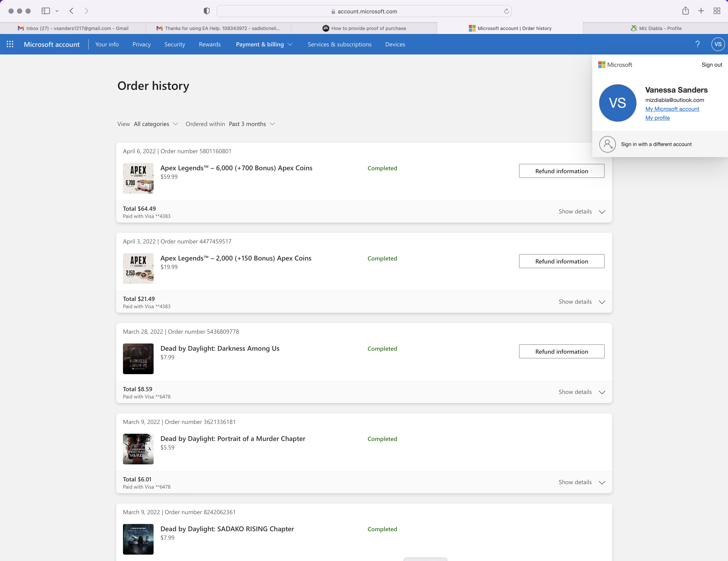Expand Show details for Total $6.01
The image size is (728, 561).
click(x=582, y=482)
